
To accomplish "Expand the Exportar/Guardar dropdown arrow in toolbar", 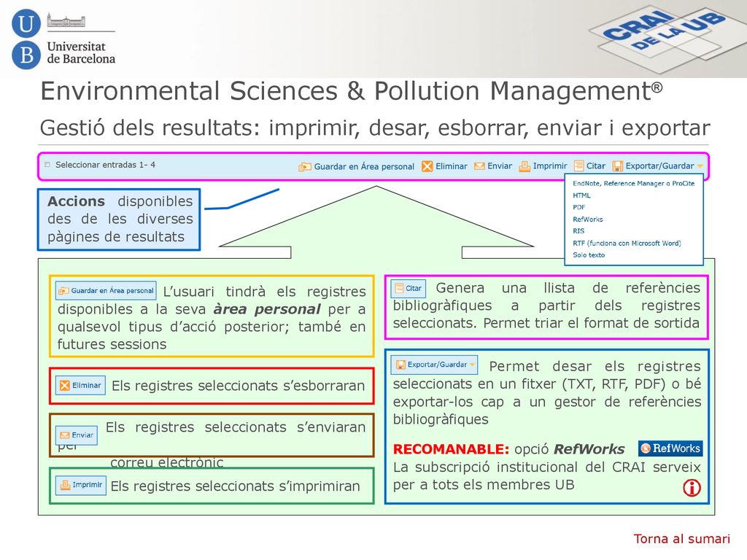I will tap(700, 166).
